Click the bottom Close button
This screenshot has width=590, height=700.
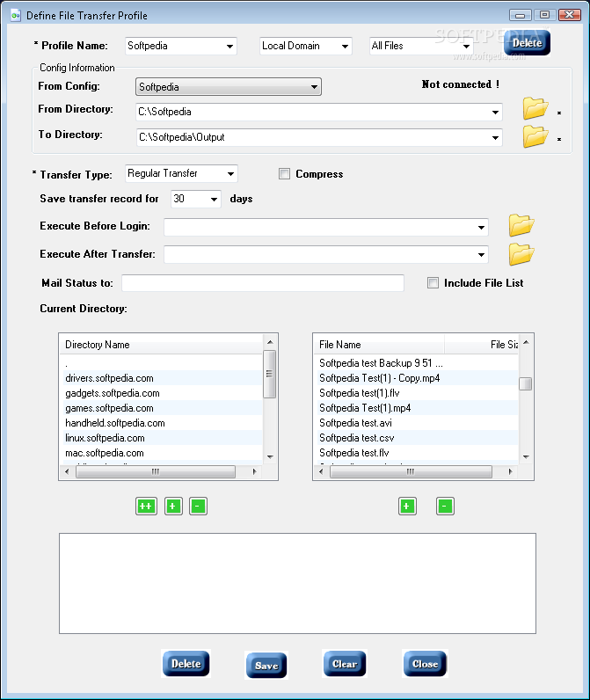(426, 664)
